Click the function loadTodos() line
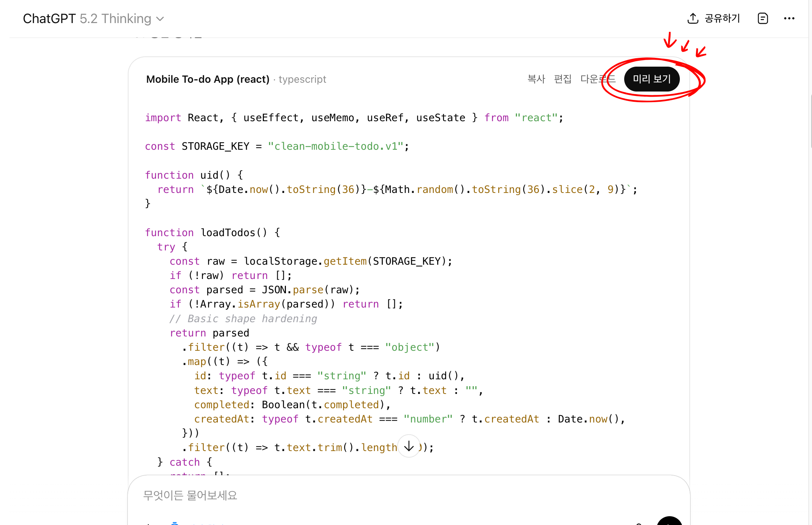 click(x=212, y=233)
